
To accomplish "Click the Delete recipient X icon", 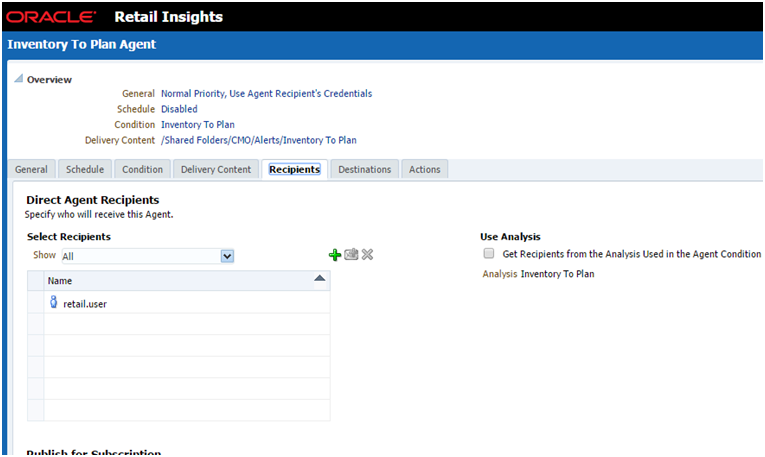I will (367, 254).
